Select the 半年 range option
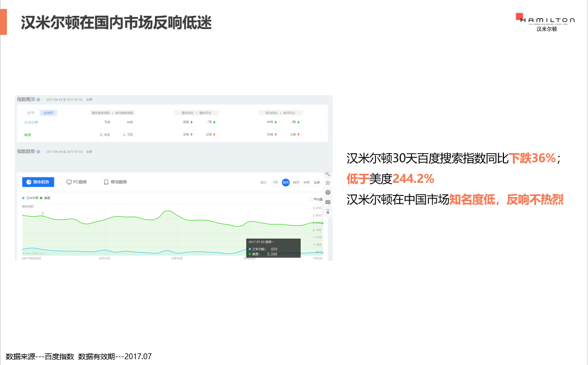Image resolution: width=588 pixels, height=365 pixels. click(307, 183)
